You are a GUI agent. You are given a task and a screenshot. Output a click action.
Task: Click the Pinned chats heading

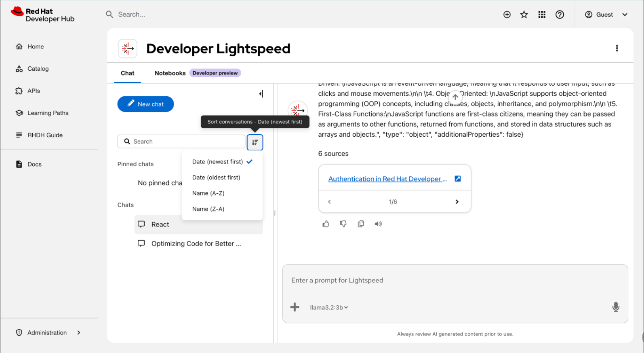135,164
